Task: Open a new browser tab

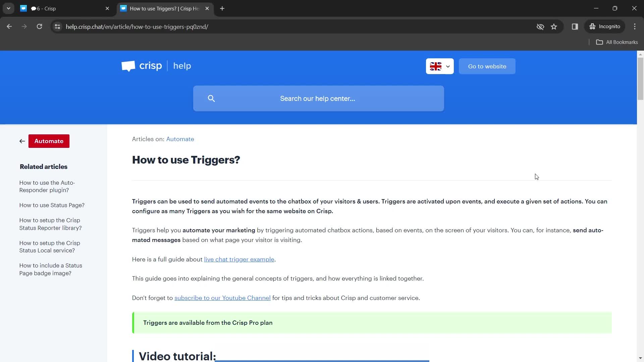Action: coord(222,9)
